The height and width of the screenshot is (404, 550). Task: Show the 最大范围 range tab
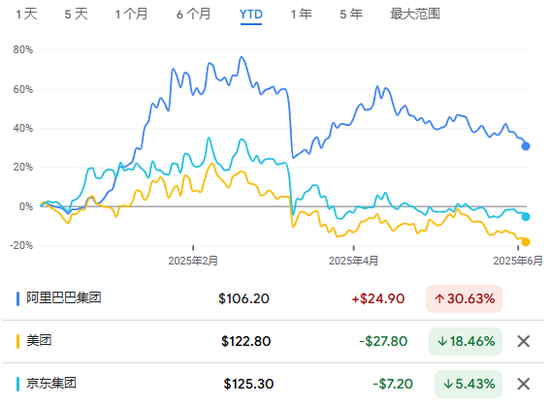[x=415, y=14]
